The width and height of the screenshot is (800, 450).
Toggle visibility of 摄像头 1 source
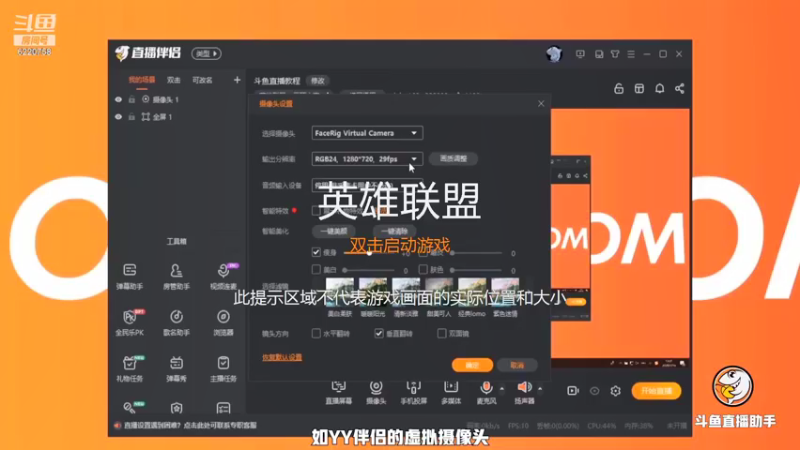coord(118,99)
